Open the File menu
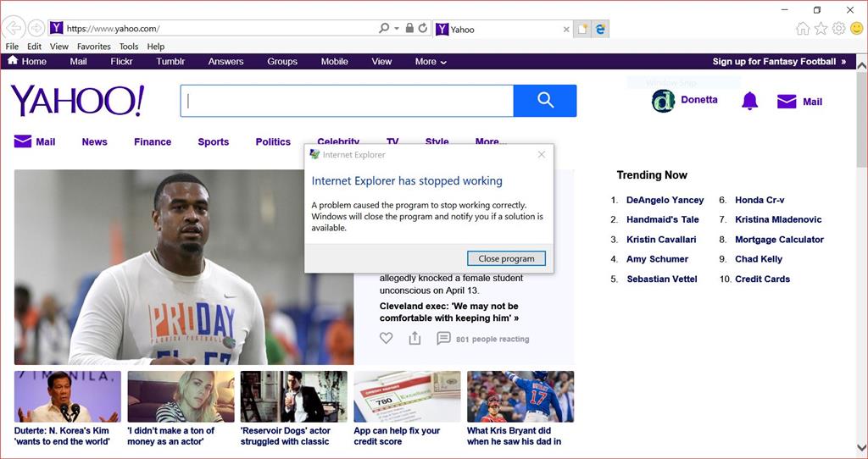Viewport: 868px width, 459px height. pyautogui.click(x=12, y=47)
